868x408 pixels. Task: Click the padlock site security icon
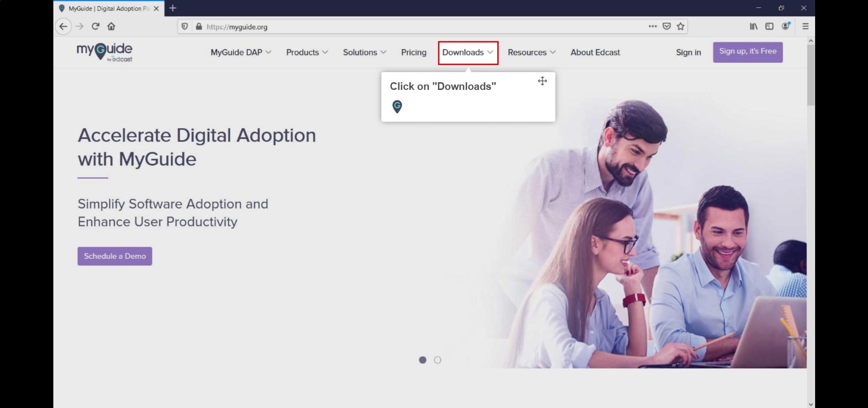pos(199,27)
